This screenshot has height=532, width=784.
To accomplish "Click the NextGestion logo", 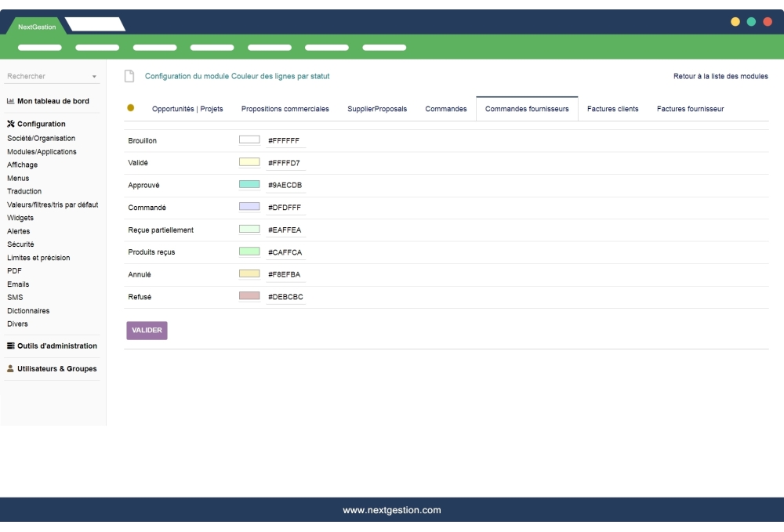I will 37,26.
